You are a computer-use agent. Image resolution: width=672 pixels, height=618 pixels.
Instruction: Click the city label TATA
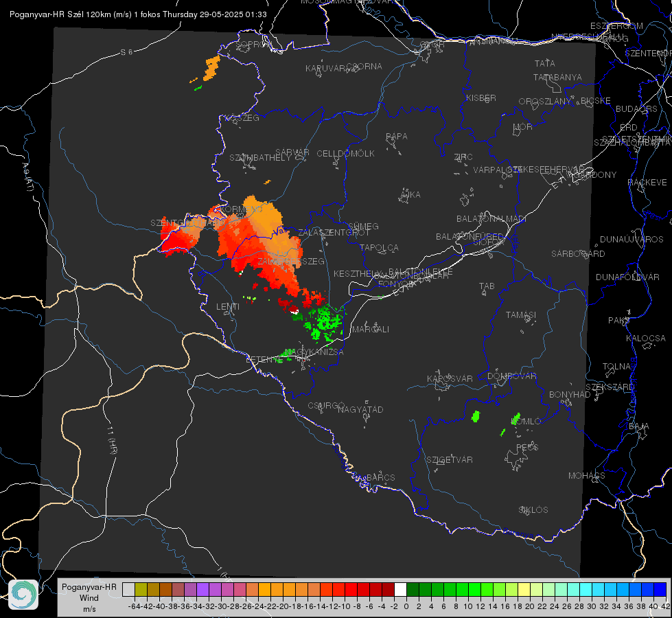[x=545, y=63]
